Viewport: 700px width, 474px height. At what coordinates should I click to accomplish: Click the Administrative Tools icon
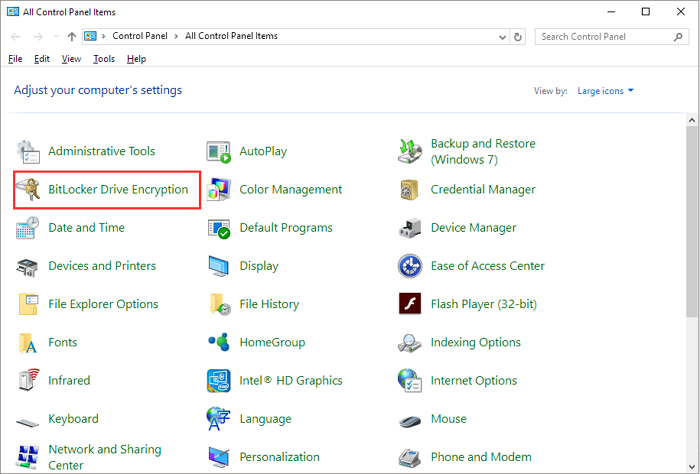click(29, 152)
